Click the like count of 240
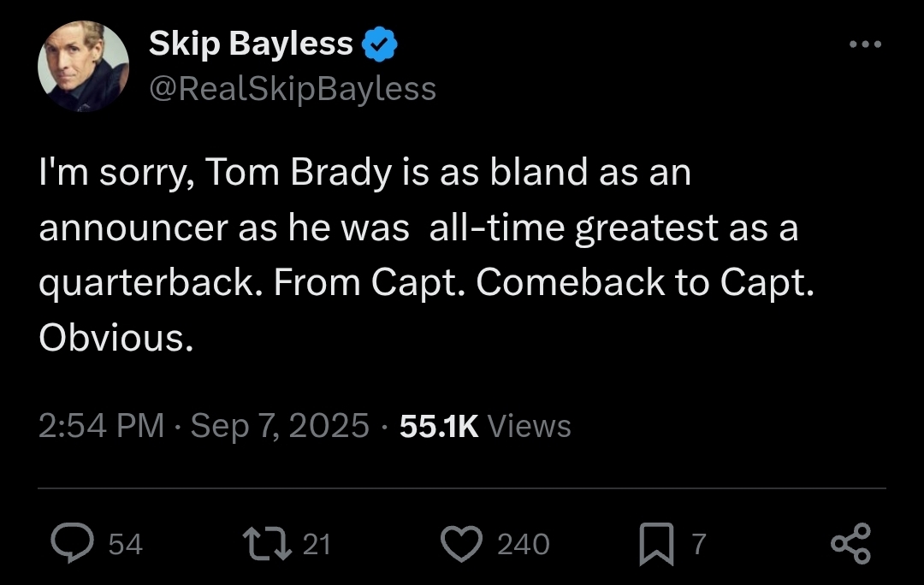 coord(523,544)
